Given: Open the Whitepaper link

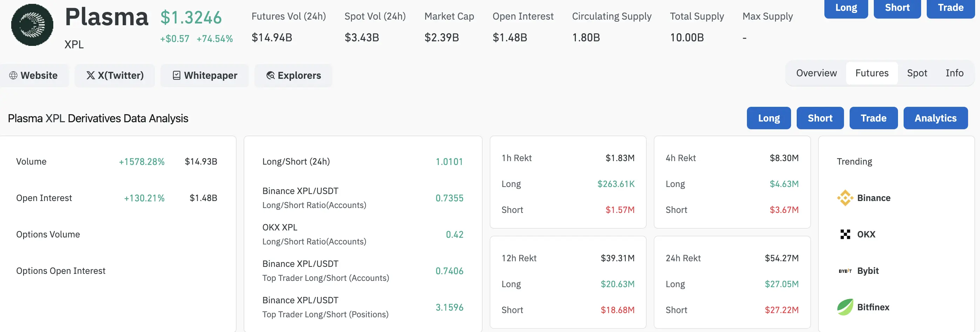Looking at the screenshot, I should tap(205, 75).
